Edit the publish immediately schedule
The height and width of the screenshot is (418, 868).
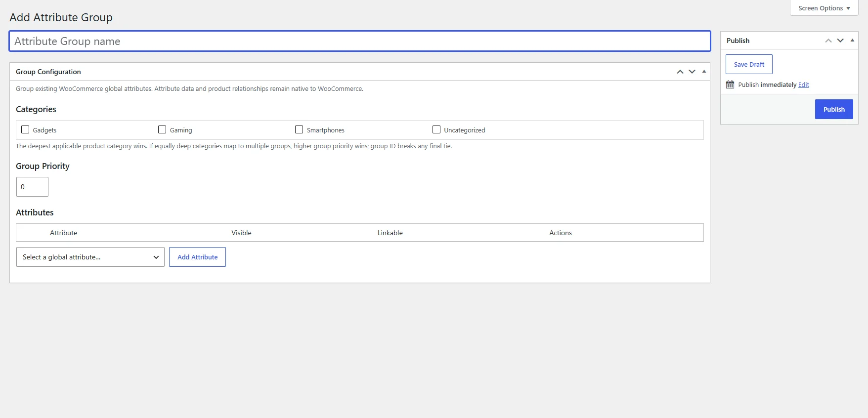[x=804, y=85]
